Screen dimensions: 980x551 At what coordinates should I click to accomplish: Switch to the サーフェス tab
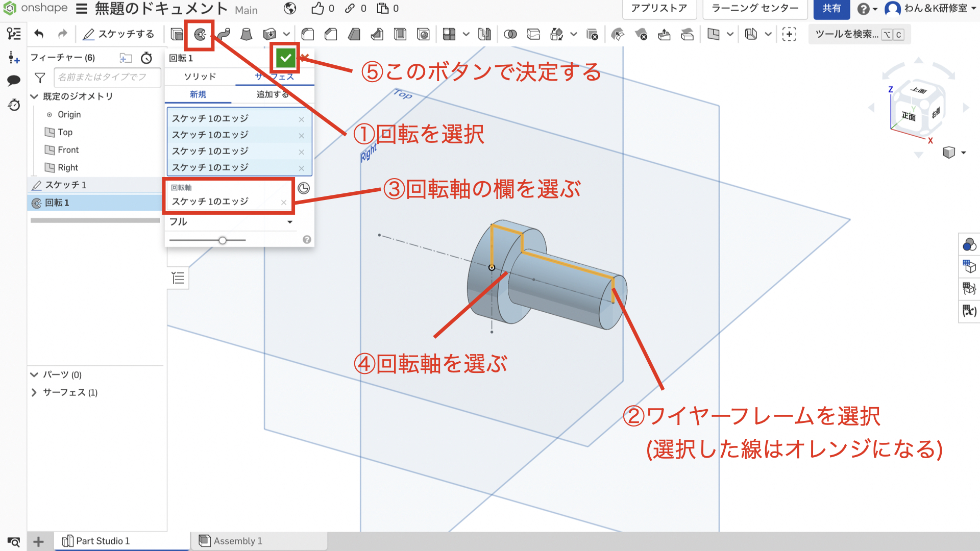(275, 77)
